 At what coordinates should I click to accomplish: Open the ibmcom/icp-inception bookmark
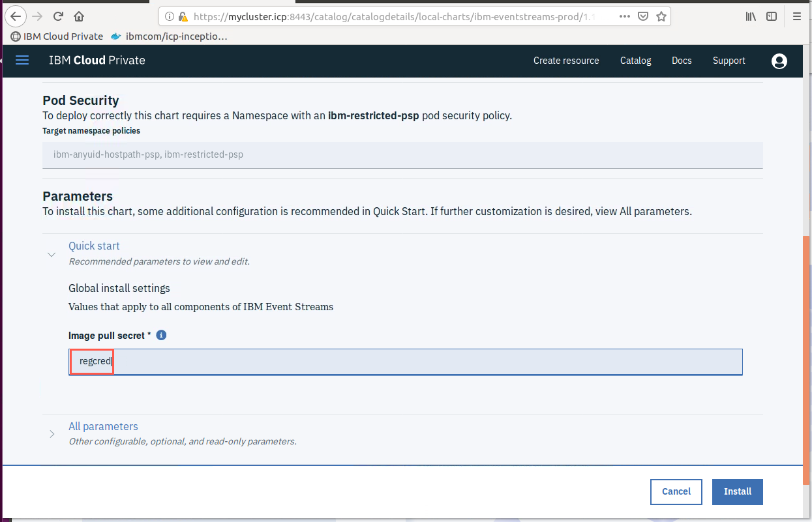tap(169, 36)
